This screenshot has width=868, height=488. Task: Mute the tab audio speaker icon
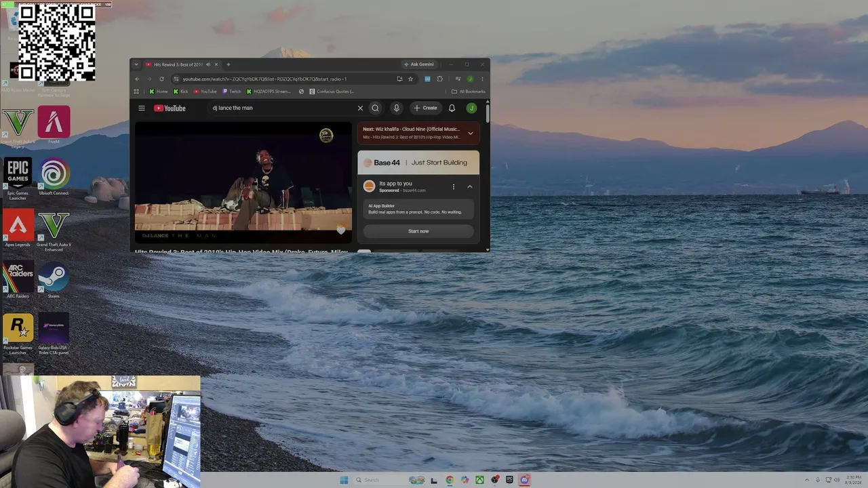(x=208, y=64)
